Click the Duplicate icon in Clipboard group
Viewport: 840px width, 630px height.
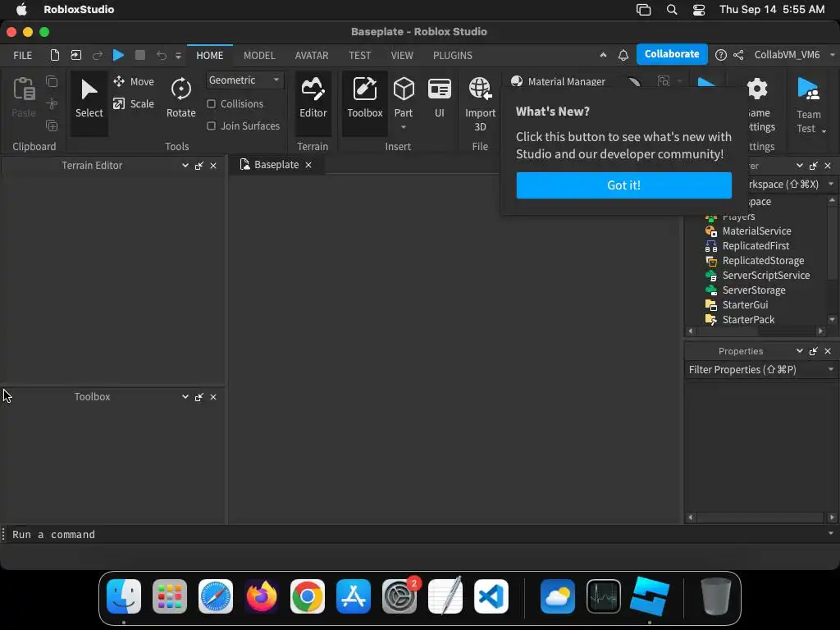[52, 126]
